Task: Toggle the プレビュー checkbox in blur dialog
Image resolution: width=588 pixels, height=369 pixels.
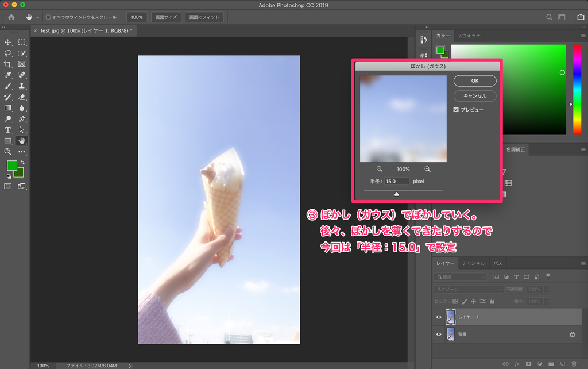Action: (x=456, y=110)
